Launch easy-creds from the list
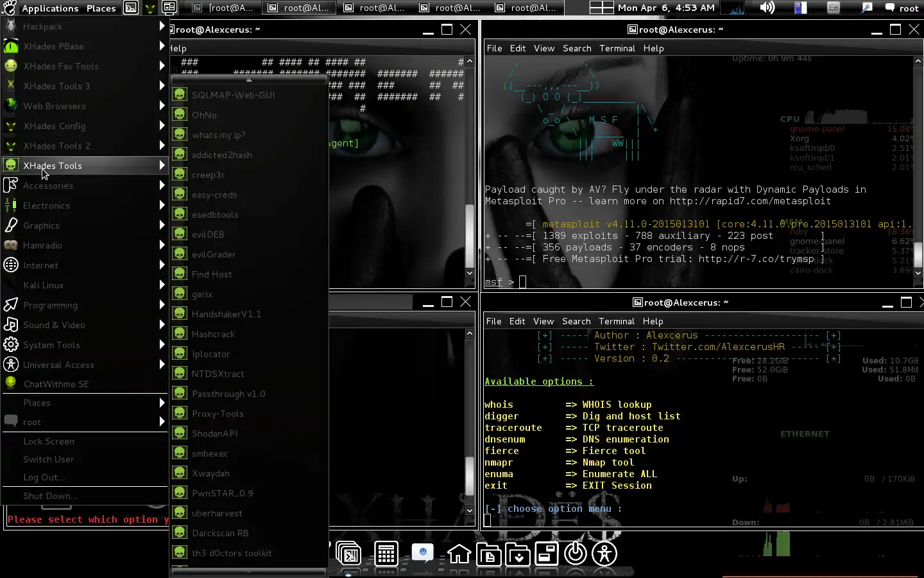Viewport: 924px width, 578px height. click(249, 194)
